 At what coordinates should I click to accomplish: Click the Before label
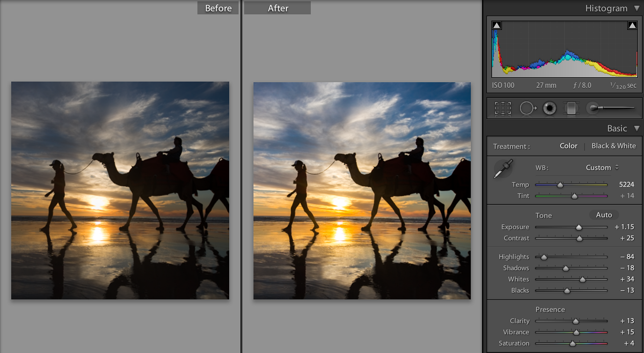(x=218, y=8)
